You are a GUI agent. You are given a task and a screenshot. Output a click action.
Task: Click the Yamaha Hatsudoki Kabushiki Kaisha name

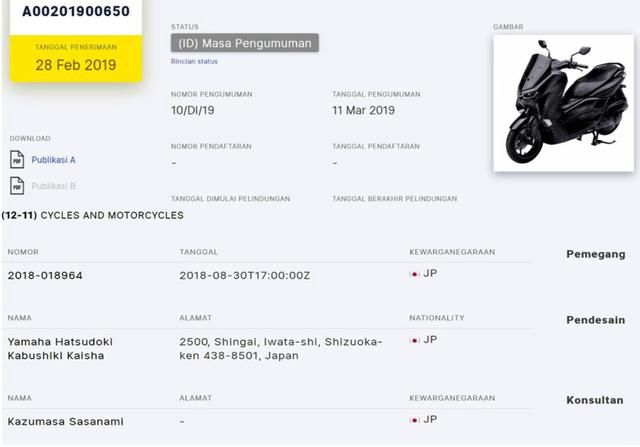[60, 349]
